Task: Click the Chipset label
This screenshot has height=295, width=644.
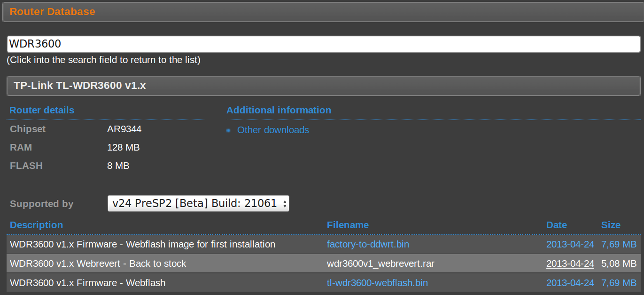Action: tap(28, 129)
